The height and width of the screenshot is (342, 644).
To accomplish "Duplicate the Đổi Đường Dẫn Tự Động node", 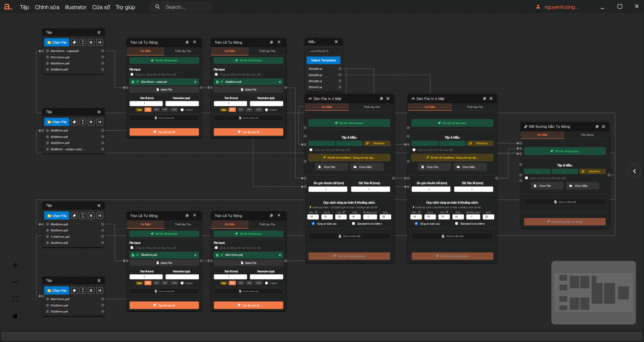I will 597,127.
